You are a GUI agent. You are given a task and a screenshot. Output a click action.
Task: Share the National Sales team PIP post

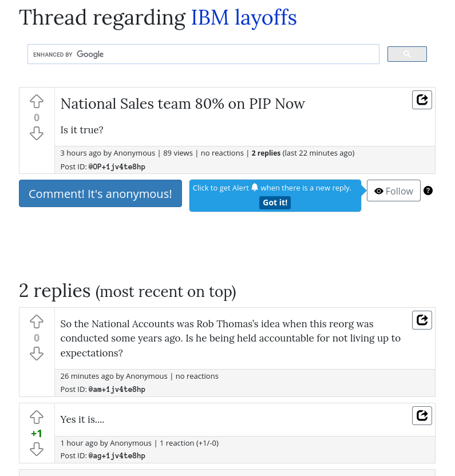[422, 100]
